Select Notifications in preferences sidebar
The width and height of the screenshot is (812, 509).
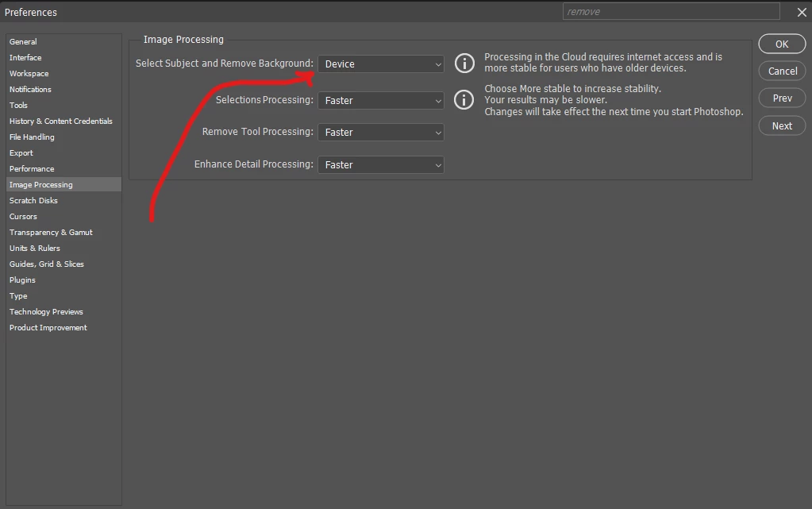[63, 89]
